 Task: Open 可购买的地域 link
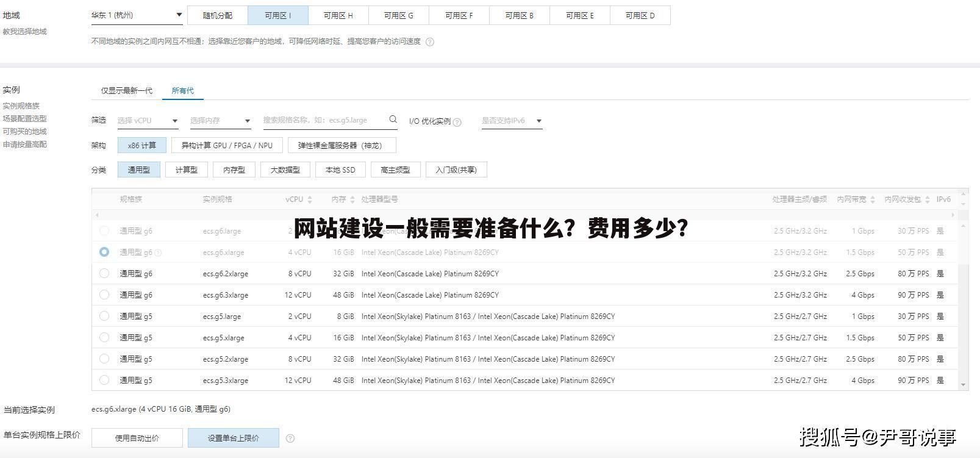click(25, 131)
